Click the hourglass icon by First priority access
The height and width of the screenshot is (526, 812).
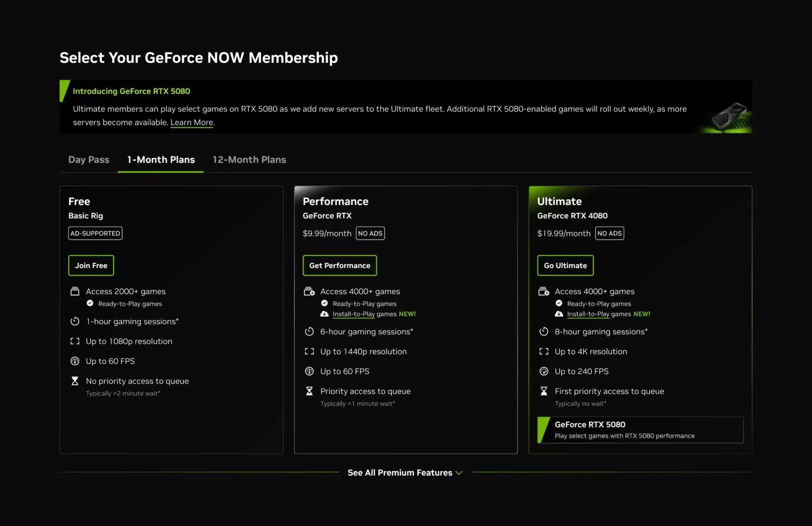[544, 391]
